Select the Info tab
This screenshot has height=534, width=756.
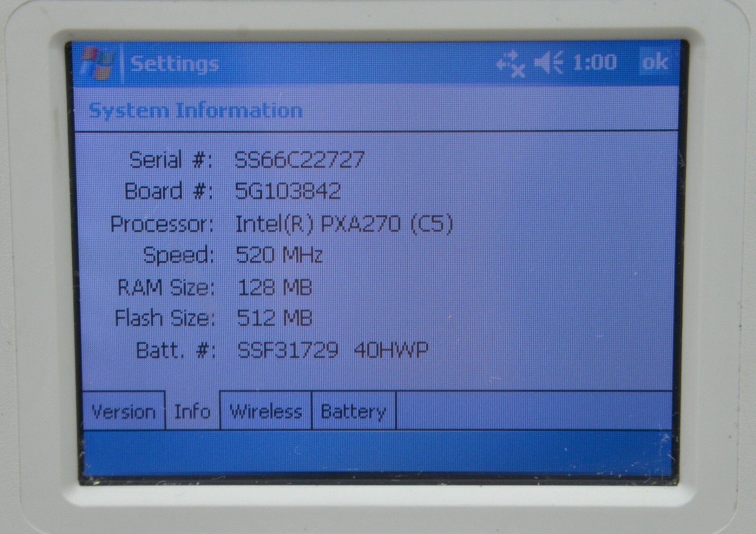(192, 411)
